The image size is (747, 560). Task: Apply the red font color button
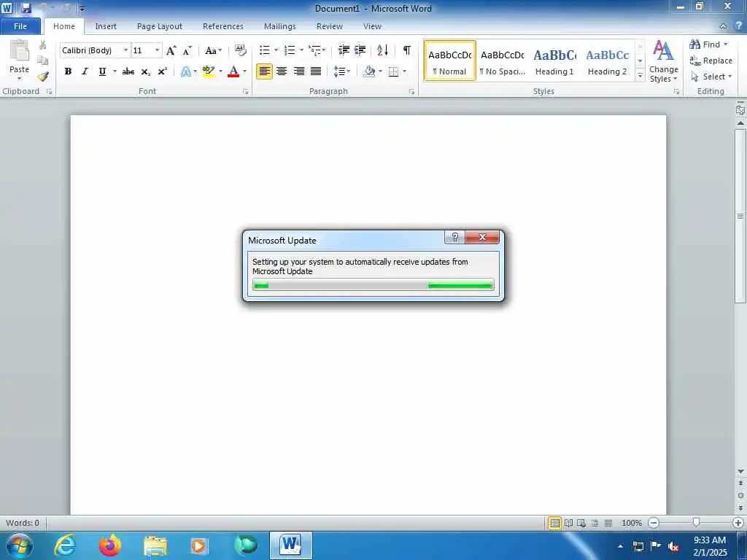click(233, 71)
